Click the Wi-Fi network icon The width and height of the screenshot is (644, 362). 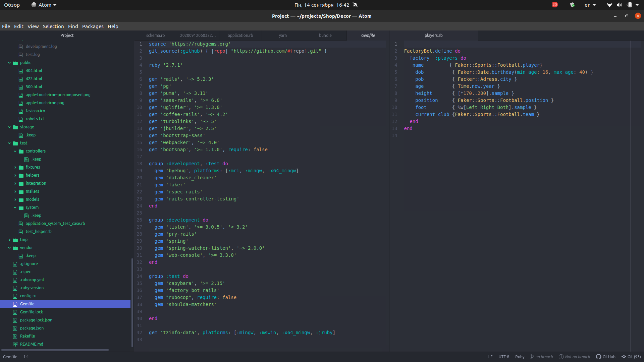[609, 5]
